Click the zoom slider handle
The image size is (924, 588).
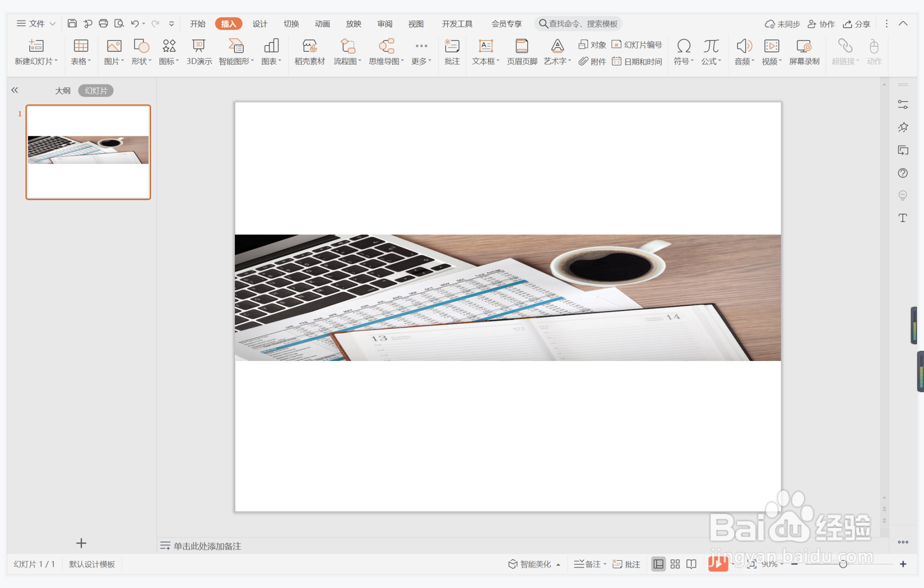(x=843, y=564)
